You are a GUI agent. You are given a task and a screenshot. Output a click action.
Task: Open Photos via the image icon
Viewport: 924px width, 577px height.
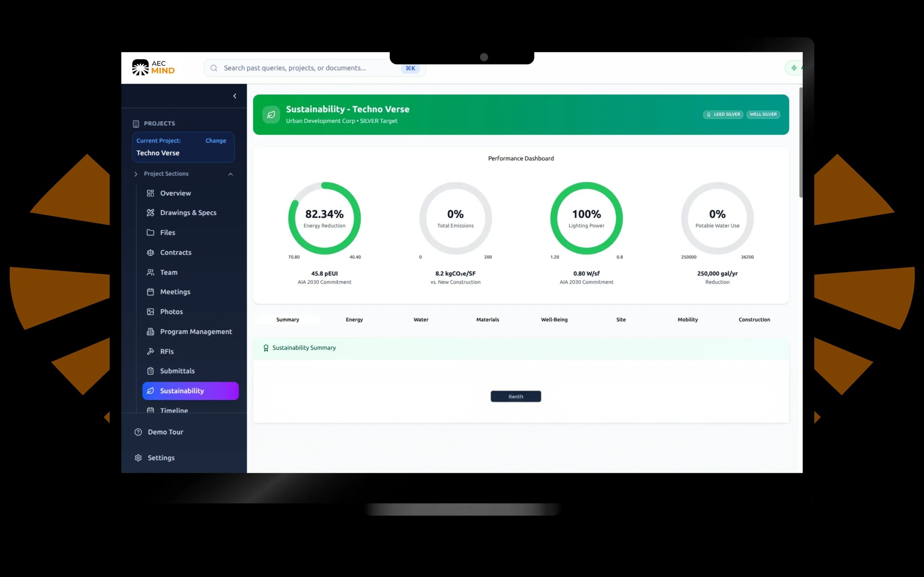click(151, 311)
